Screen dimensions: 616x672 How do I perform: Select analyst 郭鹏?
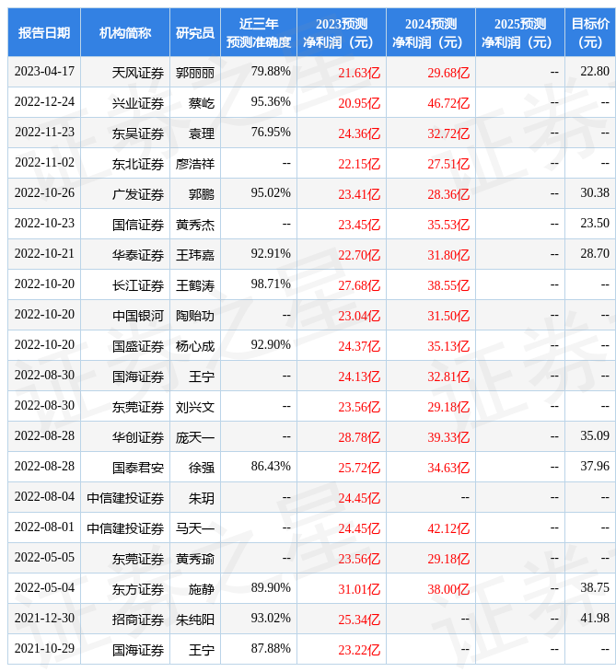coord(202,194)
